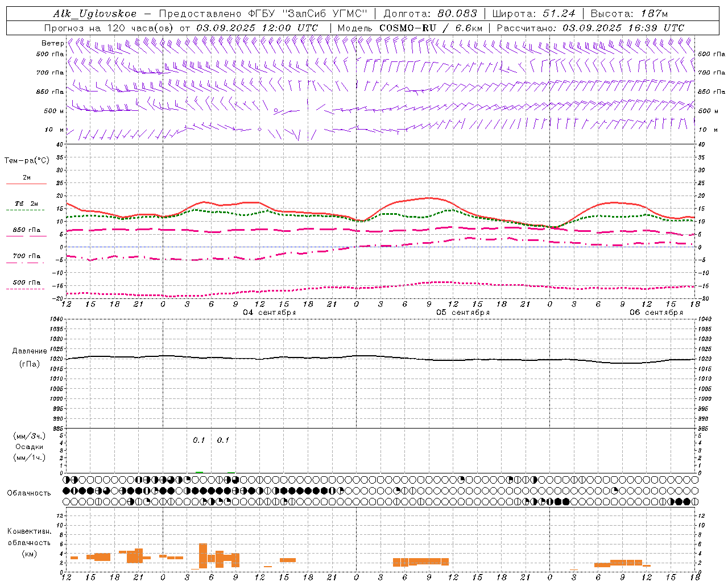Click the Высота: 187м value
The image size is (728, 582).
click(629, 14)
